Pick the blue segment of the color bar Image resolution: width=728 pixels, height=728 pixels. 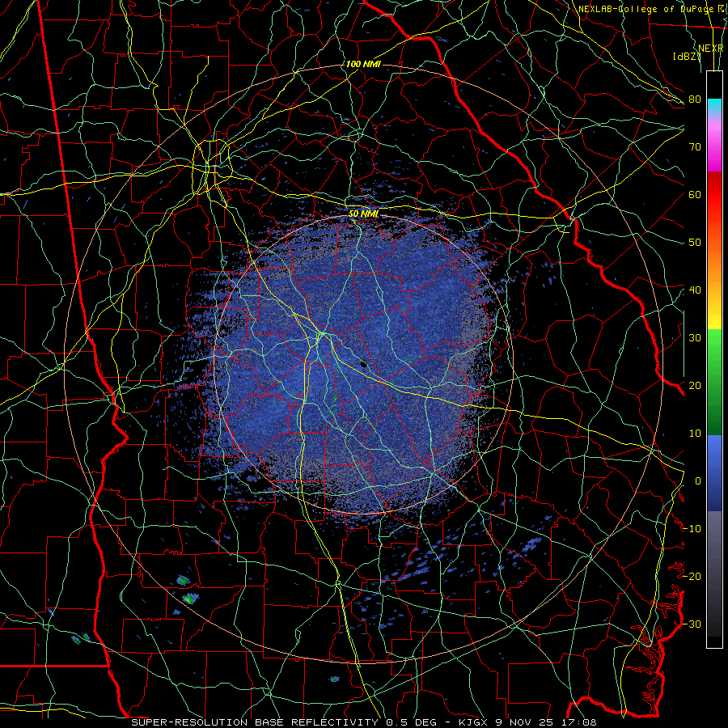click(x=714, y=472)
